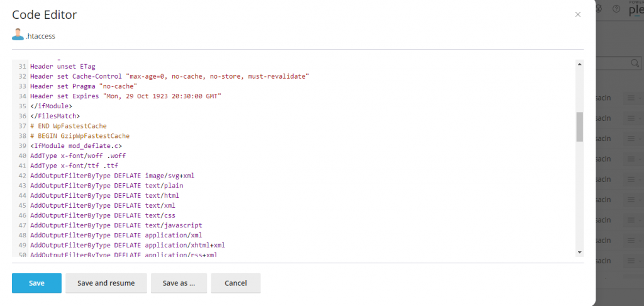Screen dimensions: 644x306
Task: Click the '# END WpFastestCache' comment
Action: (x=68, y=126)
